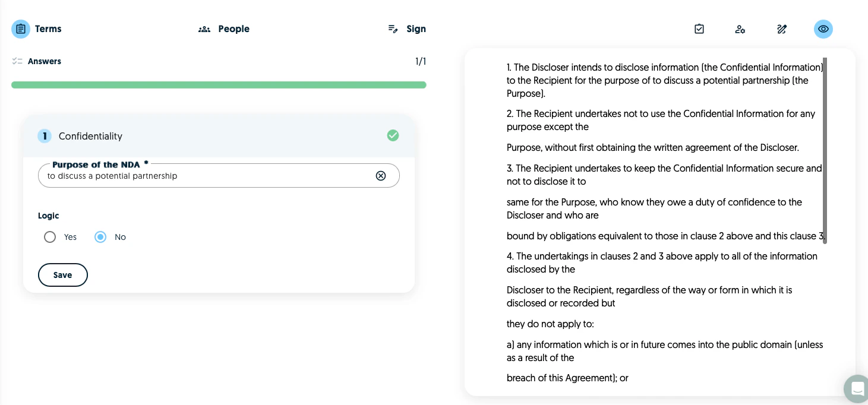Collapse the Confidentiality section header
Screen dimensions: 868x405
[x=219, y=136]
